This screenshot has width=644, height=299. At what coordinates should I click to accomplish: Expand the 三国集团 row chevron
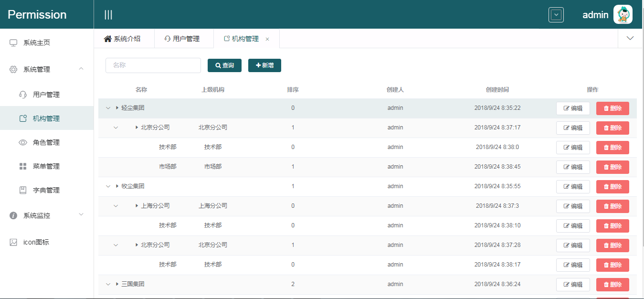pyautogui.click(x=108, y=284)
